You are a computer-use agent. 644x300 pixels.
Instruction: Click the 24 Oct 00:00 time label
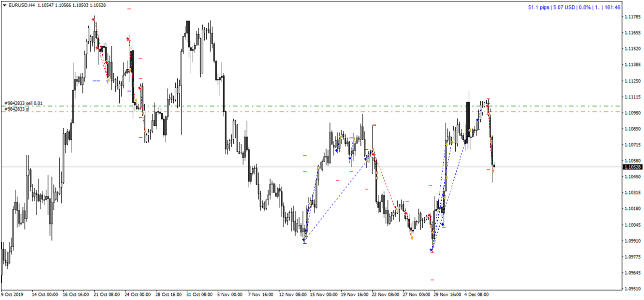(x=138, y=294)
